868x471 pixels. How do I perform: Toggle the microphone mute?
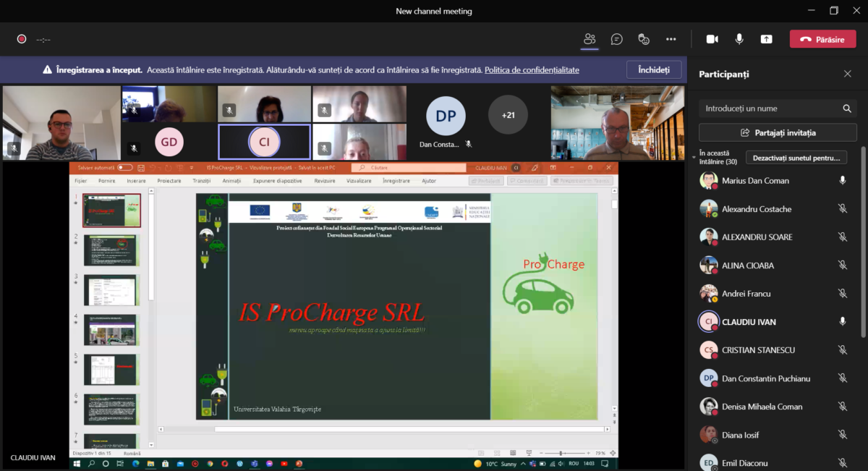click(x=739, y=39)
